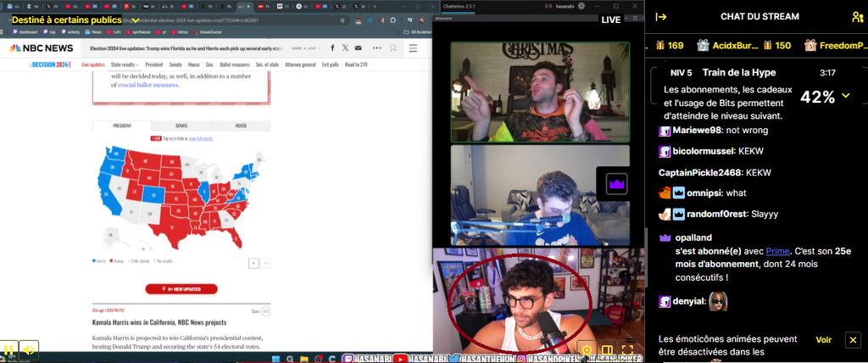Open Sec. of state nav item

click(267, 64)
